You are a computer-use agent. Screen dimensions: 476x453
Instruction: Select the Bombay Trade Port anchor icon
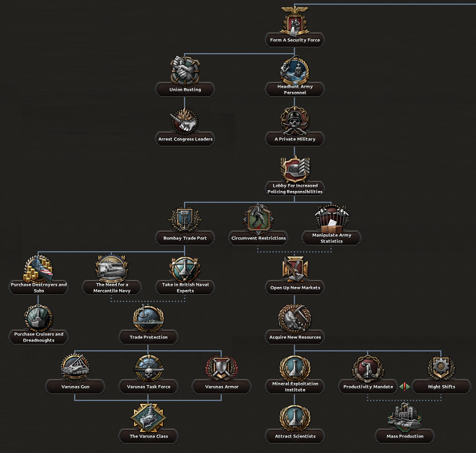pyautogui.click(x=185, y=219)
